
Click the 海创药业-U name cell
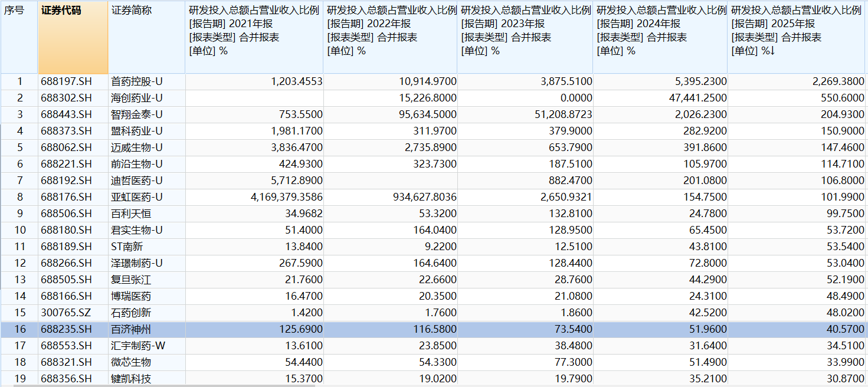point(146,98)
